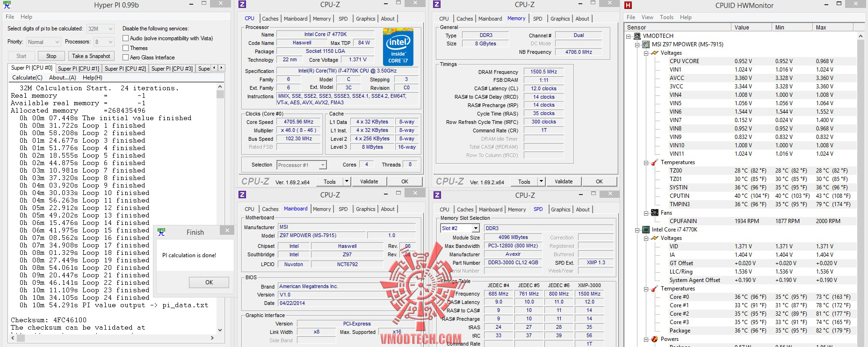Click the Super PI log horizontal scrollbar
868x347 pixels.
tap(112, 337)
